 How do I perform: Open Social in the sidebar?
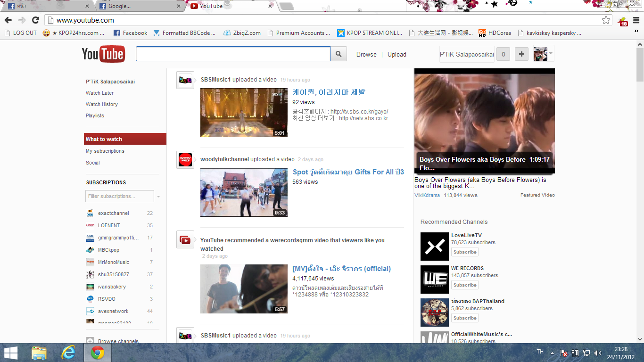coord(93,163)
